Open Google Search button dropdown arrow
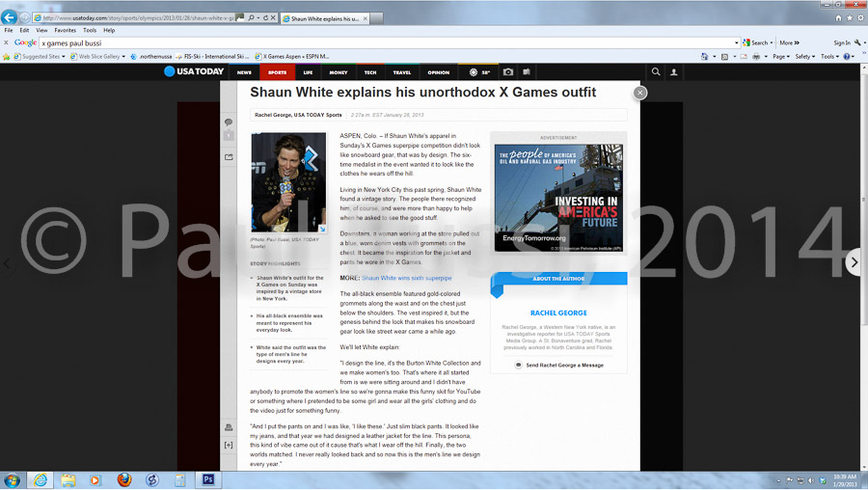Viewport: 868px width, 490px height. [x=772, y=42]
